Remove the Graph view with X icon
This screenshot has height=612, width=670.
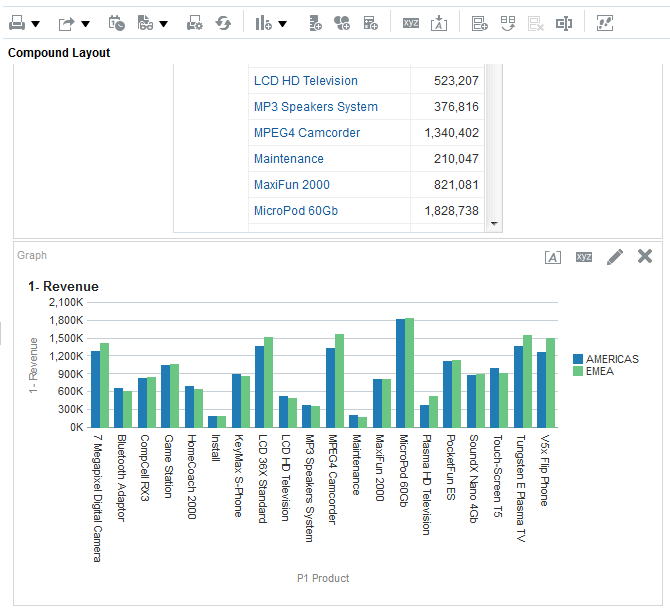point(645,257)
